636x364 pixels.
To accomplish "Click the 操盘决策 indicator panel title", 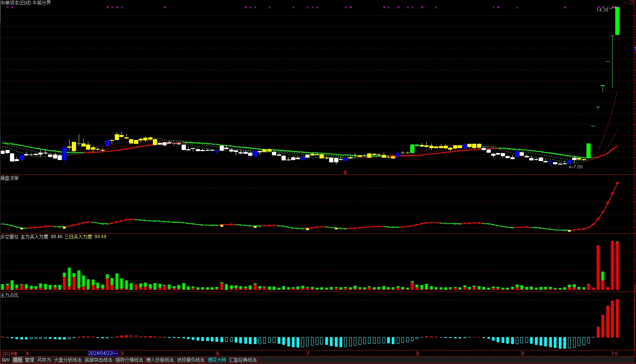I will point(10,178).
